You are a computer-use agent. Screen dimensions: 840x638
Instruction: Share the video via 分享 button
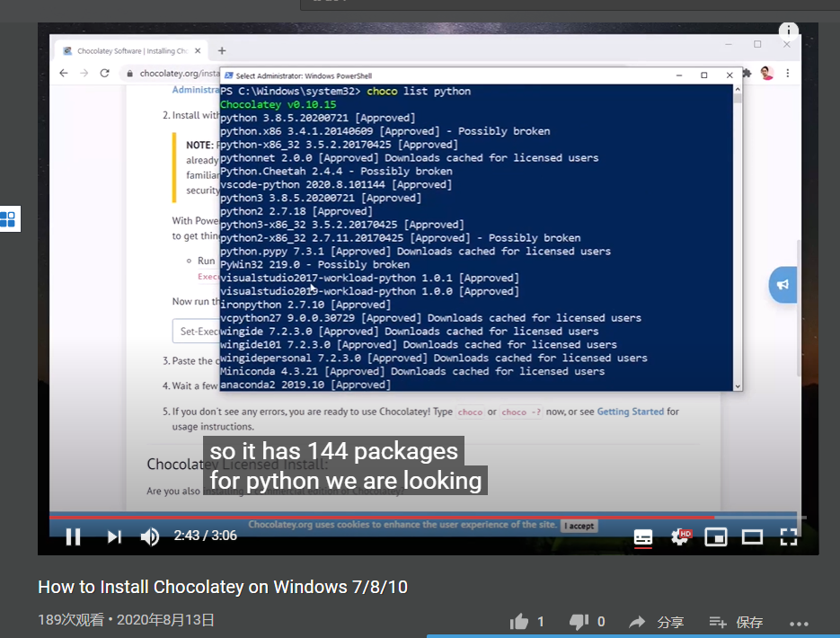pyautogui.click(x=656, y=622)
